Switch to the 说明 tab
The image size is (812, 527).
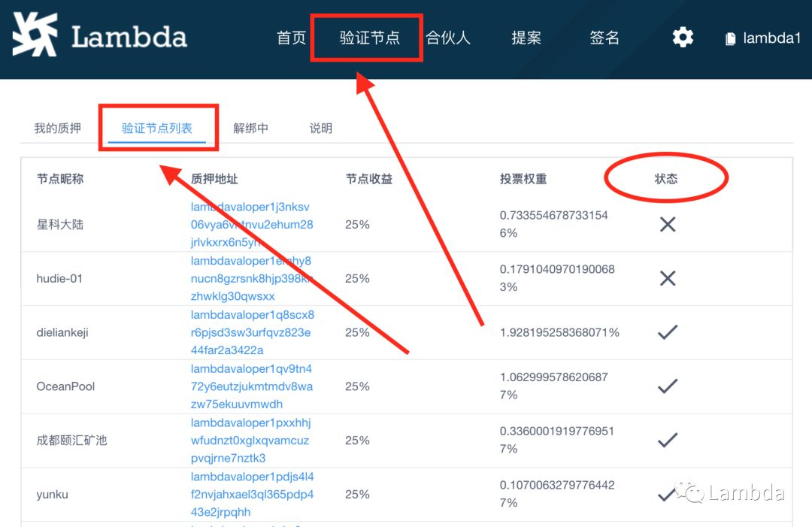321,128
